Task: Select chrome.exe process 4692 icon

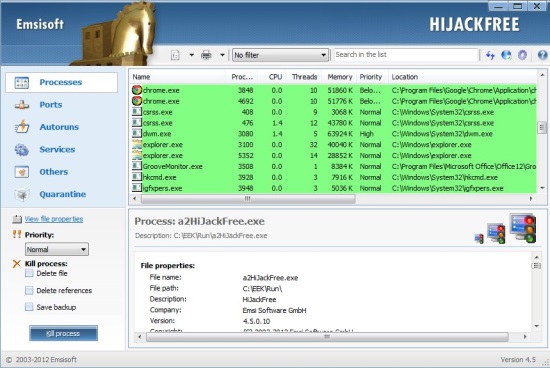Action: (x=136, y=101)
